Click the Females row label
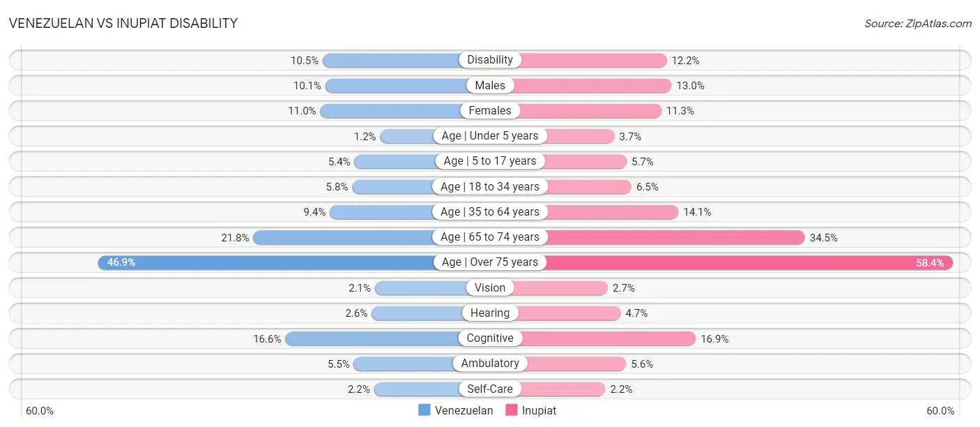 [490, 110]
